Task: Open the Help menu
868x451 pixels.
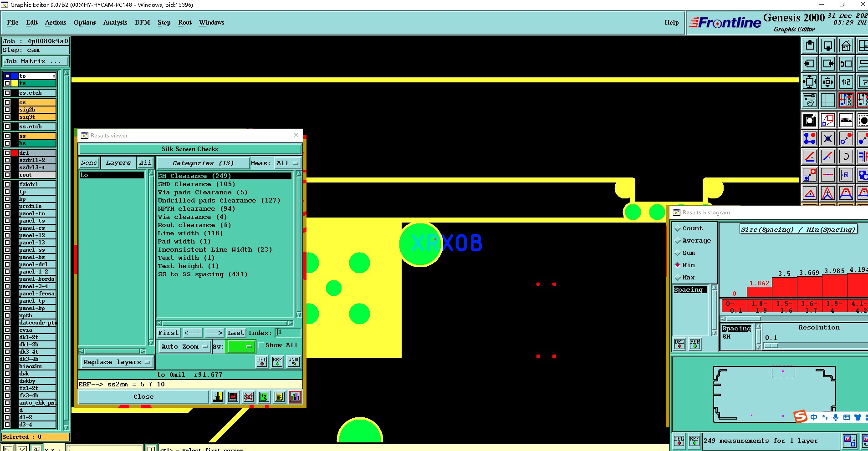Action: [x=671, y=22]
